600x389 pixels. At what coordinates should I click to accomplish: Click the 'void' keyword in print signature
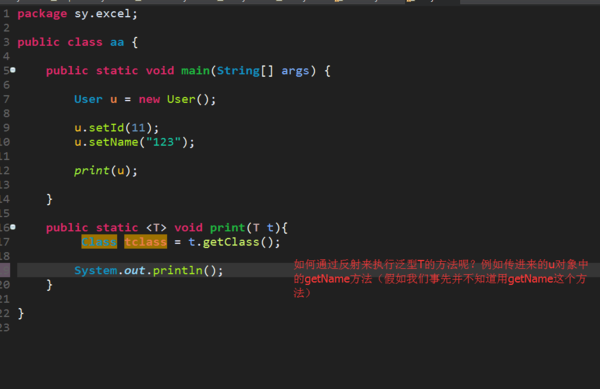pos(188,228)
